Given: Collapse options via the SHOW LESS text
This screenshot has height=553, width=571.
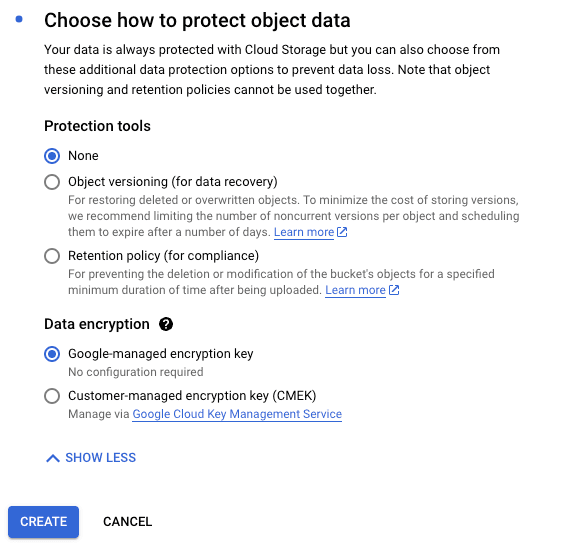Looking at the screenshot, I should click(x=101, y=458).
